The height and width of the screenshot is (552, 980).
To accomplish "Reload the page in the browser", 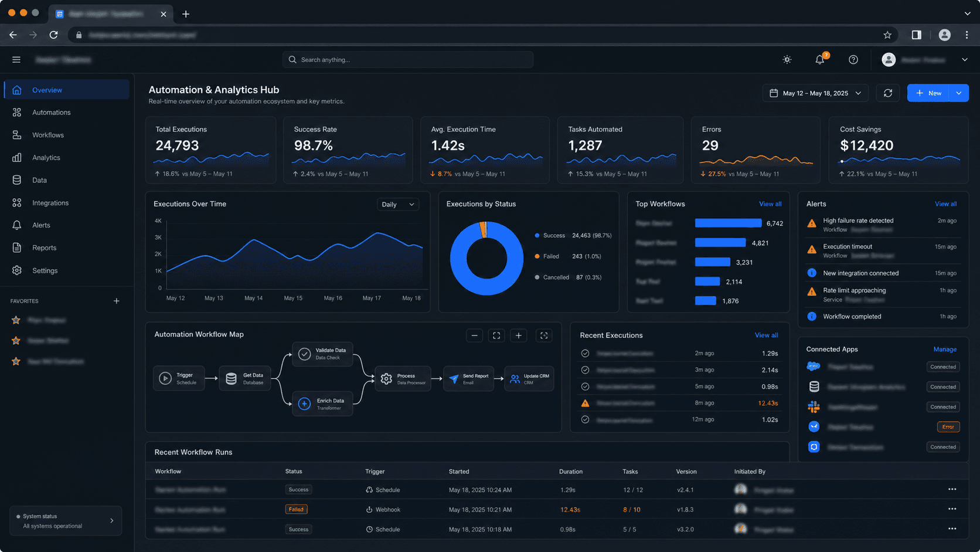I will 54,35.
